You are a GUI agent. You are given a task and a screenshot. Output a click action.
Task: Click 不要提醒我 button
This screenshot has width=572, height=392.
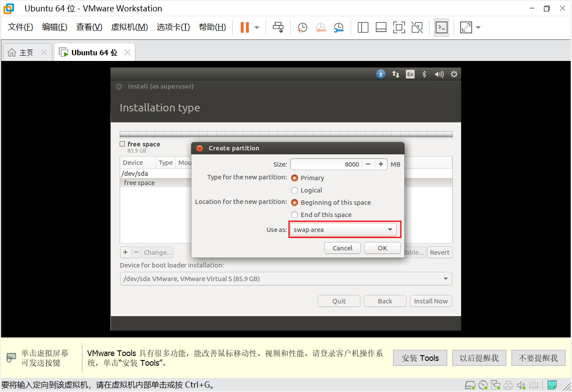[538, 358]
